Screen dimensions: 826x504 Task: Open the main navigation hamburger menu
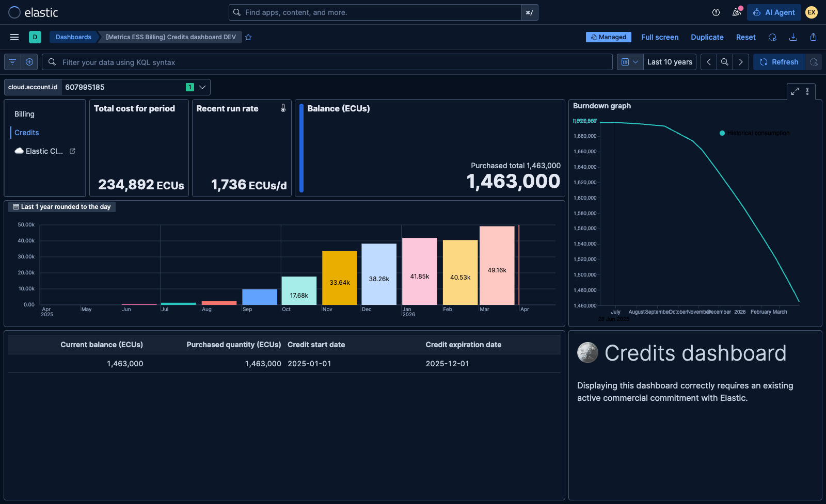click(x=14, y=37)
